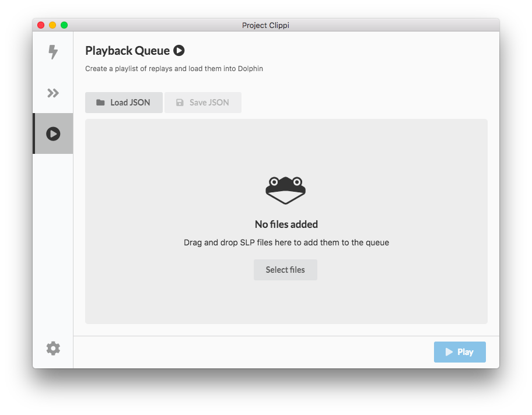Open settings via the gear icon
The width and height of the screenshot is (532, 415).
click(53, 348)
